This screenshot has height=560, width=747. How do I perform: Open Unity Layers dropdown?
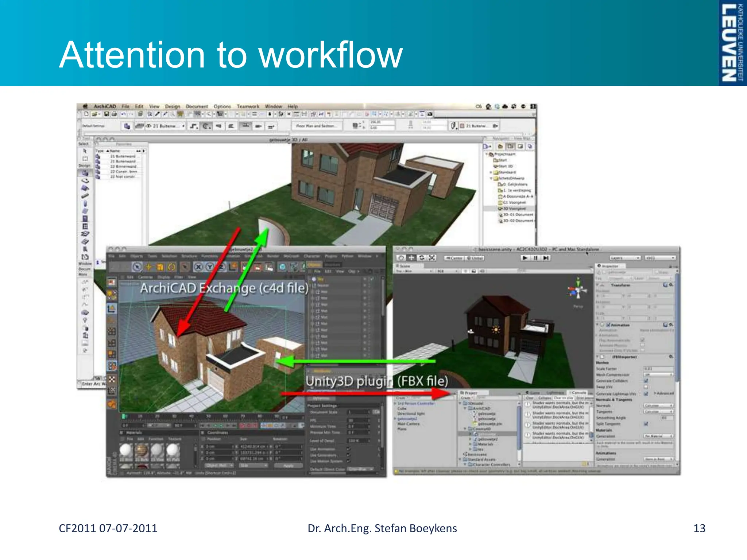pyautogui.click(x=625, y=258)
